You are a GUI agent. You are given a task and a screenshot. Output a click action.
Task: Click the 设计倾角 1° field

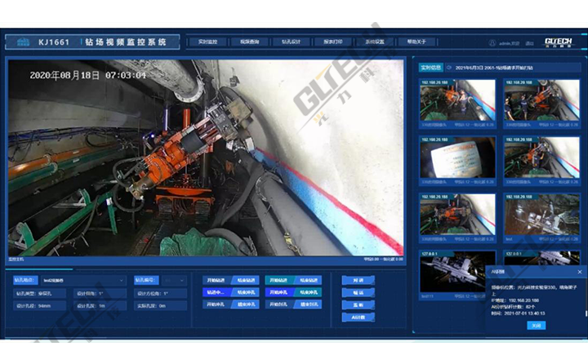(100, 294)
